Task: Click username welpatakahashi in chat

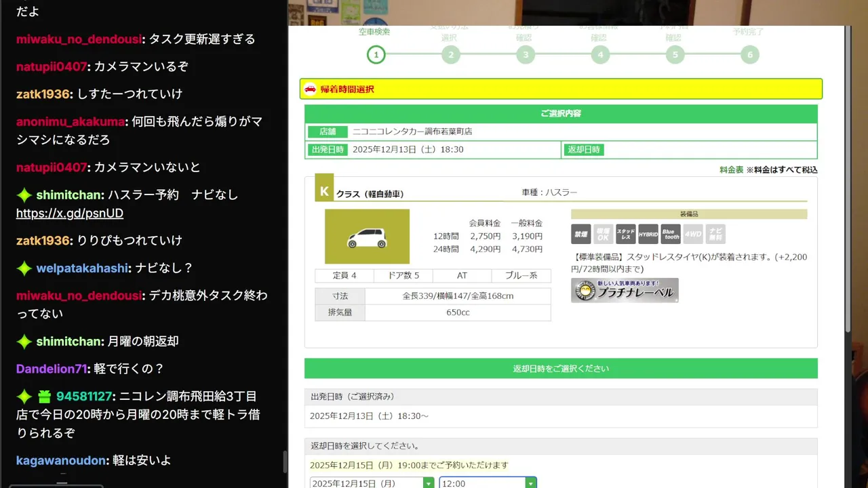Action: [83, 268]
